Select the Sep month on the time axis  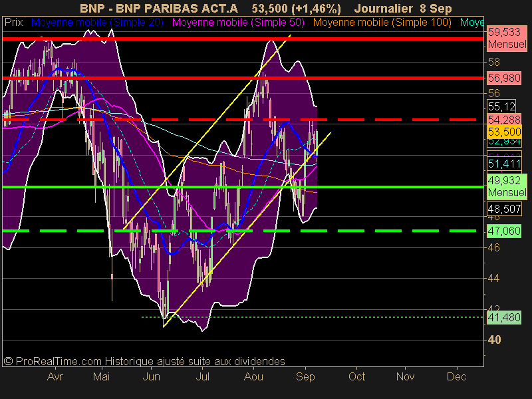tap(305, 376)
